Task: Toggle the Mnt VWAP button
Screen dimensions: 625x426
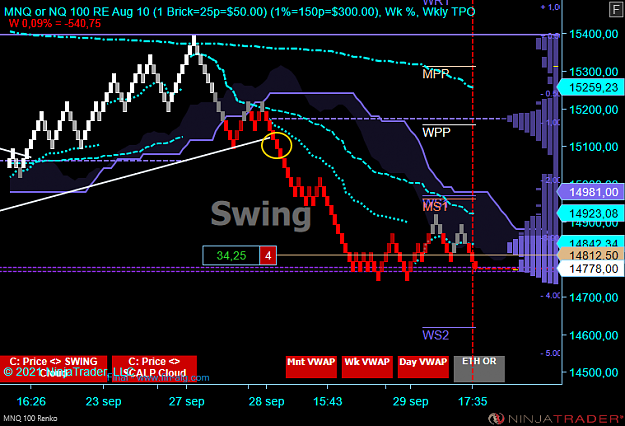Action: pyautogui.click(x=311, y=367)
